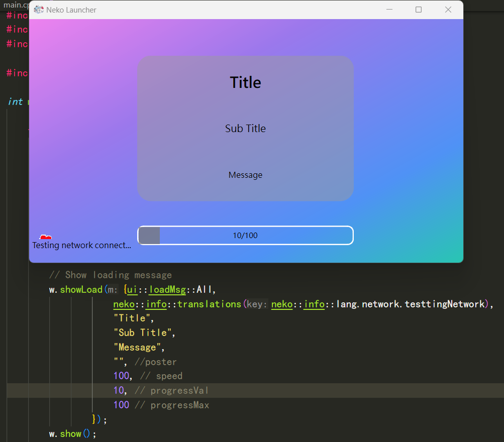Viewport: 504px width, 442px height.
Task: Click the 10/100 progress bar
Action: 246,236
